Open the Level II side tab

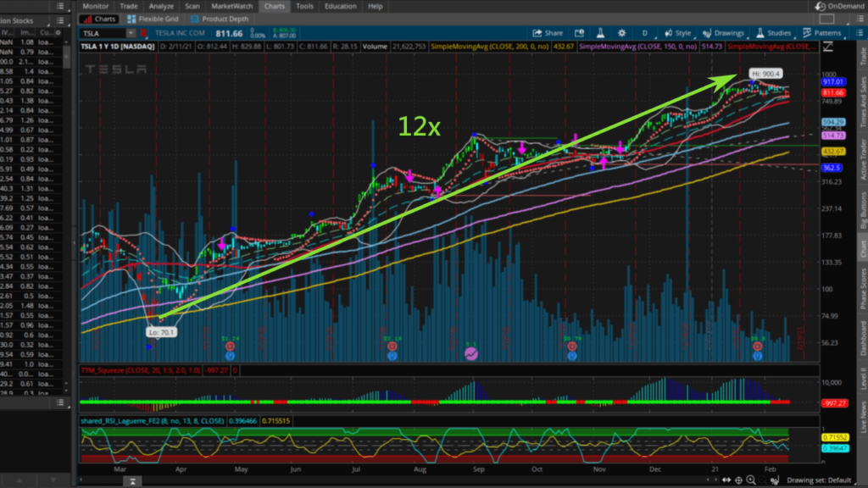862,379
